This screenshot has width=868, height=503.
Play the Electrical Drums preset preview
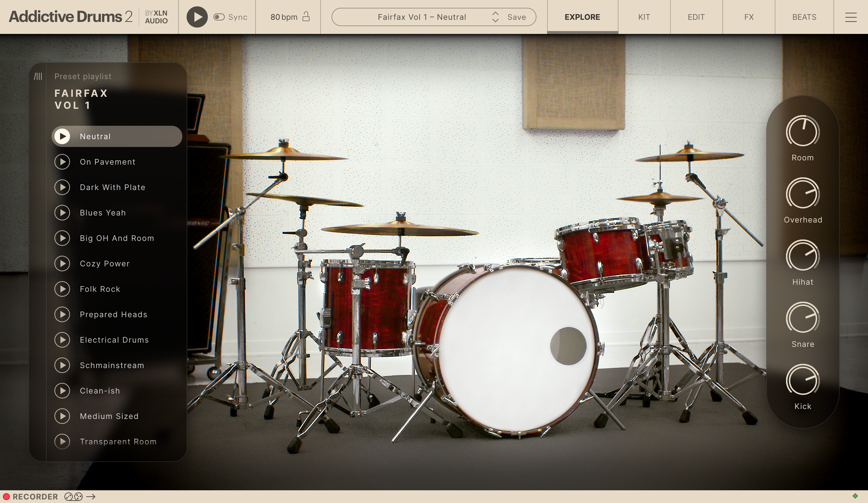pyautogui.click(x=62, y=340)
